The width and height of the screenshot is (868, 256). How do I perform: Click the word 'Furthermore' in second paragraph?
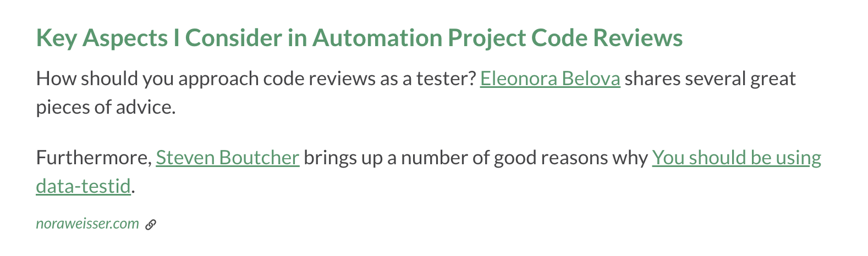point(94,158)
